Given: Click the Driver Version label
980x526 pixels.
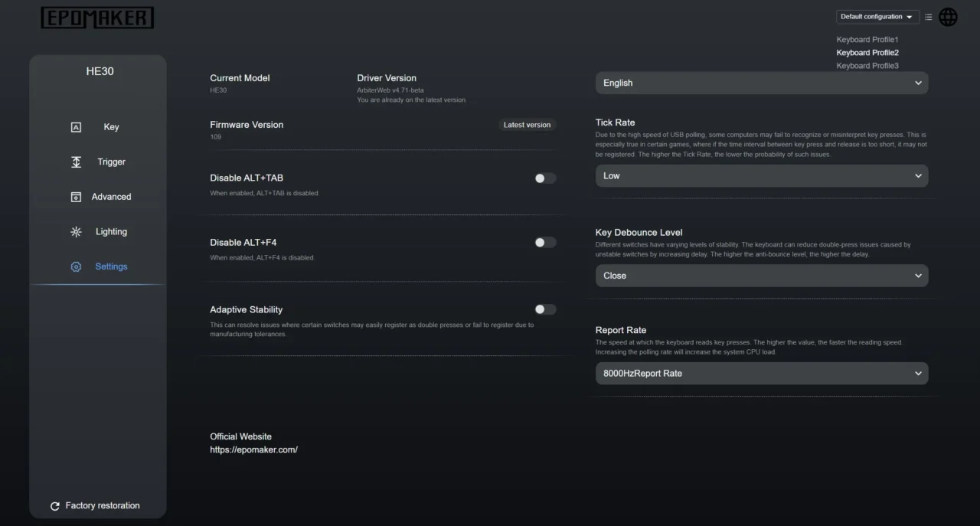Looking at the screenshot, I should (387, 78).
